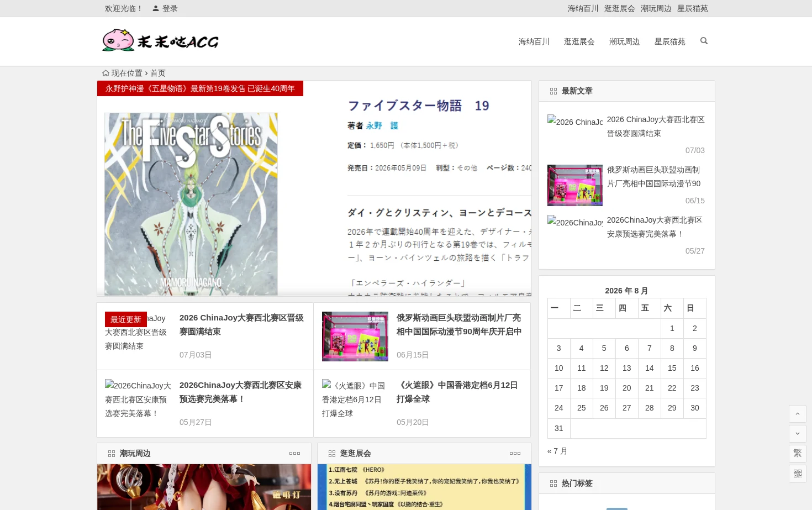
Task: Open more options for 潮玩周边 section
Action: [294, 454]
